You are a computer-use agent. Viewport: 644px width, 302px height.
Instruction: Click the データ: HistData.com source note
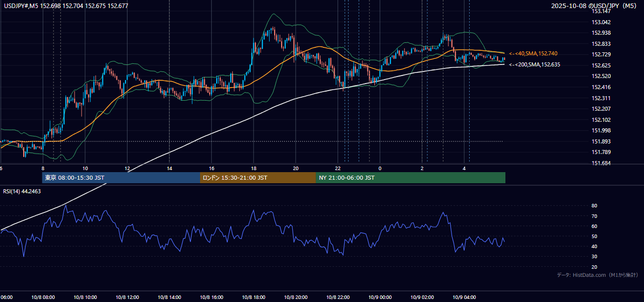[x=598, y=275]
